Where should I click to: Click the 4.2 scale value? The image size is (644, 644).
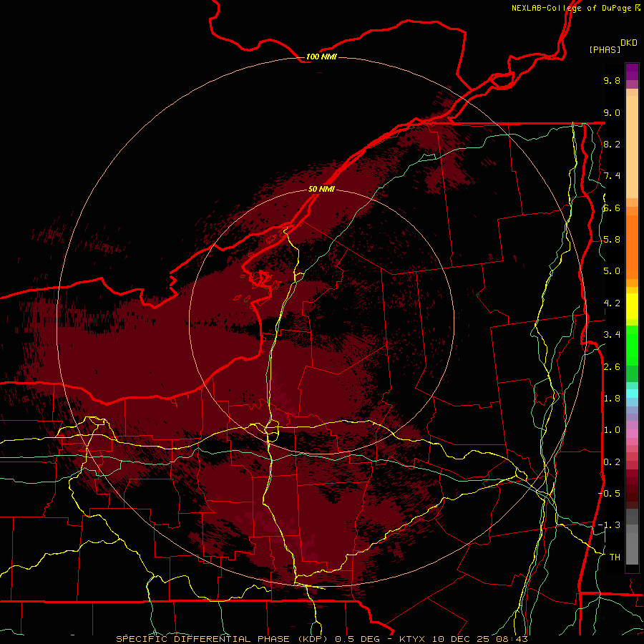[x=612, y=303]
